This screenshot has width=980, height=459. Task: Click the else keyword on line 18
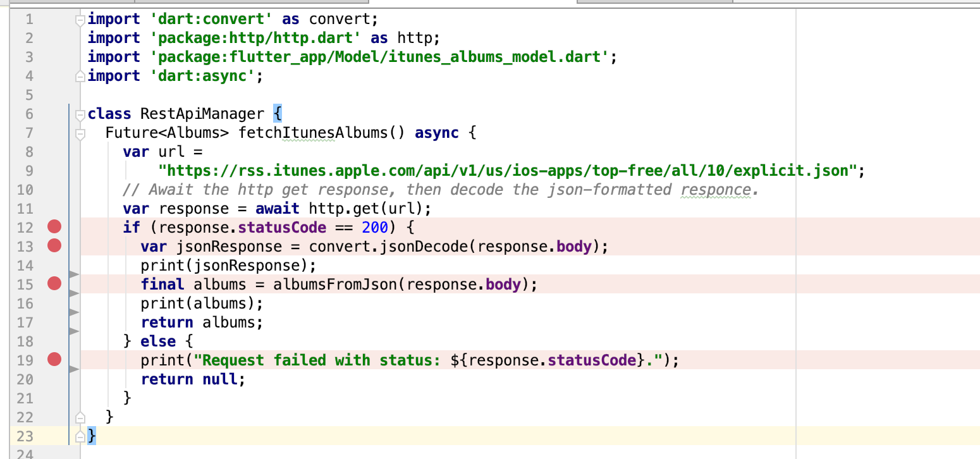(x=158, y=341)
